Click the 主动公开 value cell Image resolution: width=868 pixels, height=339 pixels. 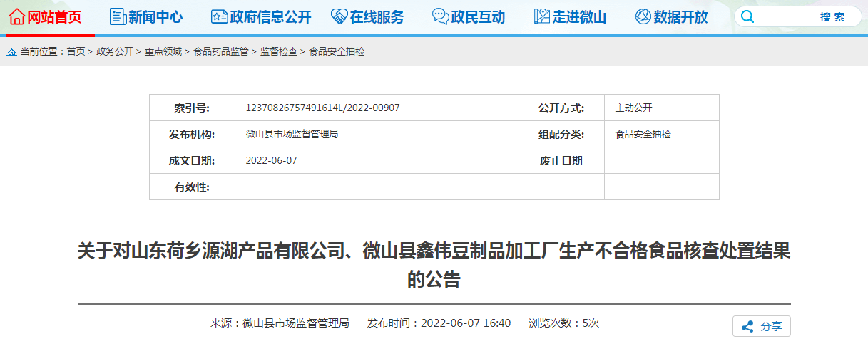tap(662, 108)
